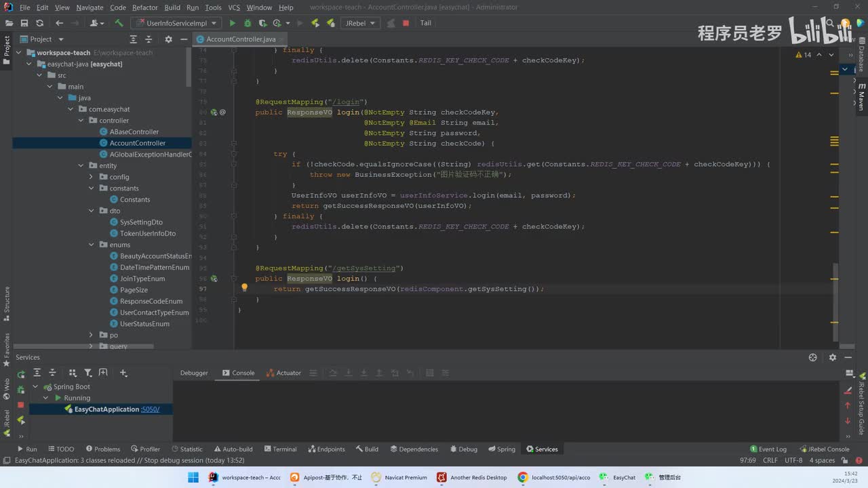This screenshot has width=868, height=488.
Task: Open the Event Log button
Action: tap(768, 449)
